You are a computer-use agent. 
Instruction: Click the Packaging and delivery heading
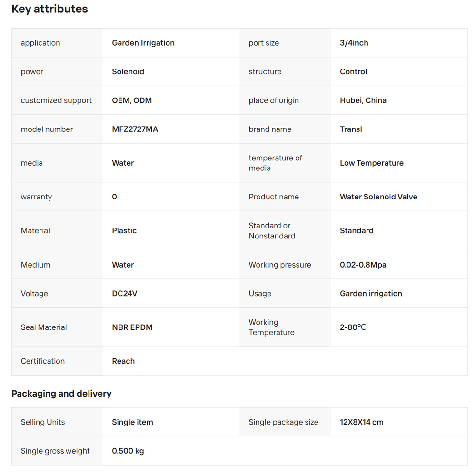click(x=61, y=394)
